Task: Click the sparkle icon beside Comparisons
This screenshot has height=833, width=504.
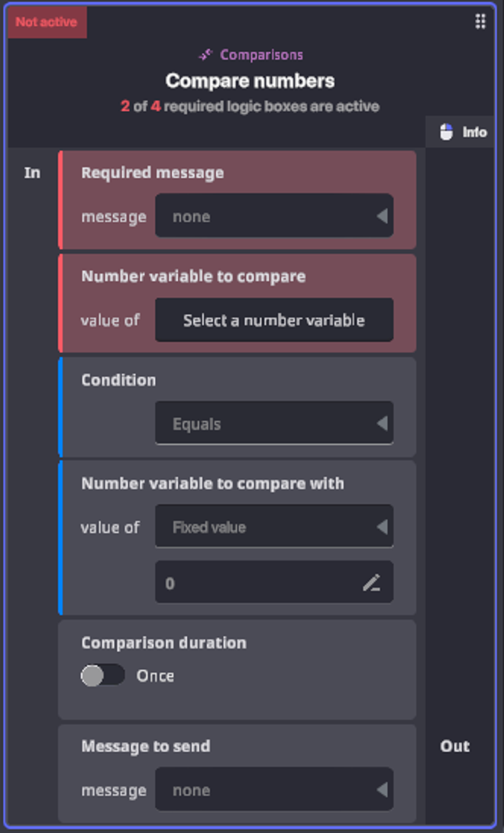Action: [x=205, y=55]
